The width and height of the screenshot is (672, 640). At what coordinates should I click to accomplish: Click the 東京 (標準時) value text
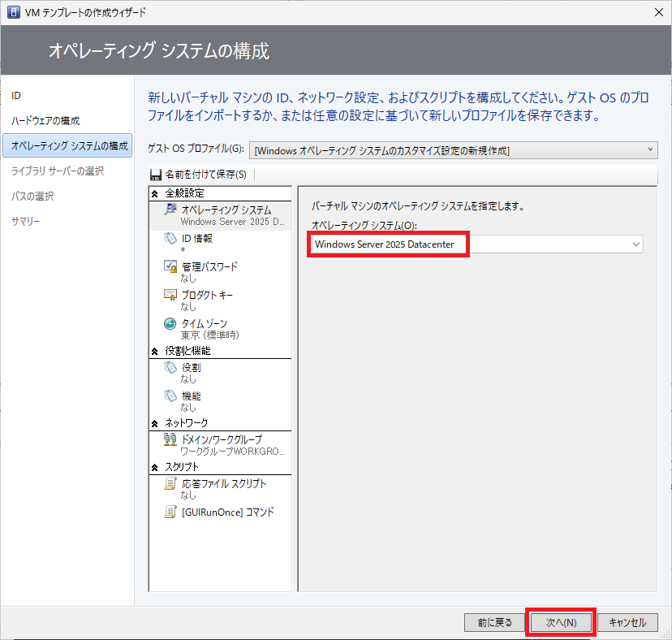click(x=209, y=335)
